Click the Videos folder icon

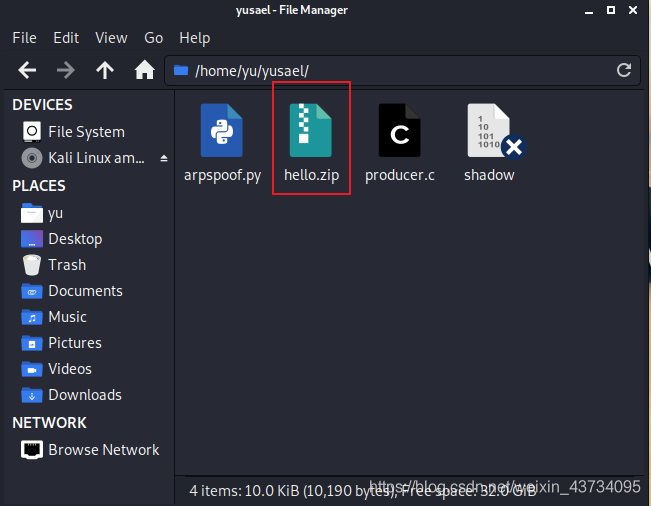[x=32, y=369]
